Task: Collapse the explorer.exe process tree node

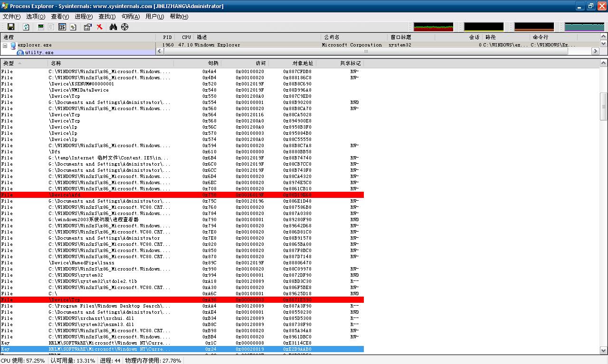Action: (5, 46)
